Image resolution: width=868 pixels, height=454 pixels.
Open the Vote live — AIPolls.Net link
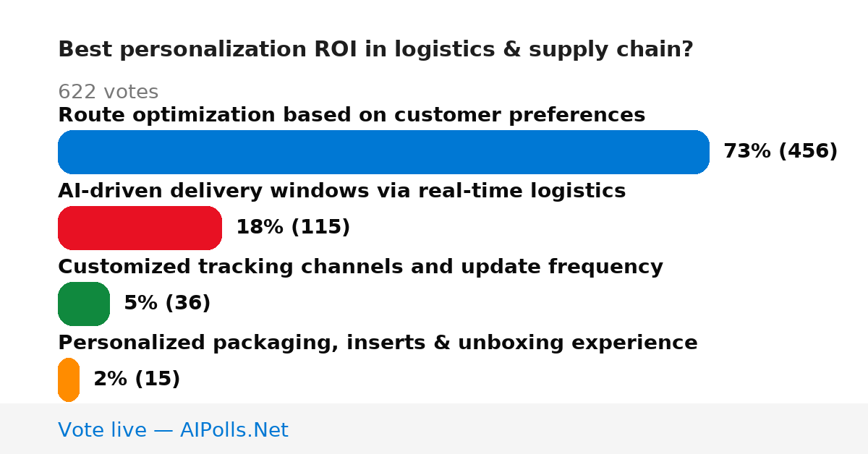(173, 430)
